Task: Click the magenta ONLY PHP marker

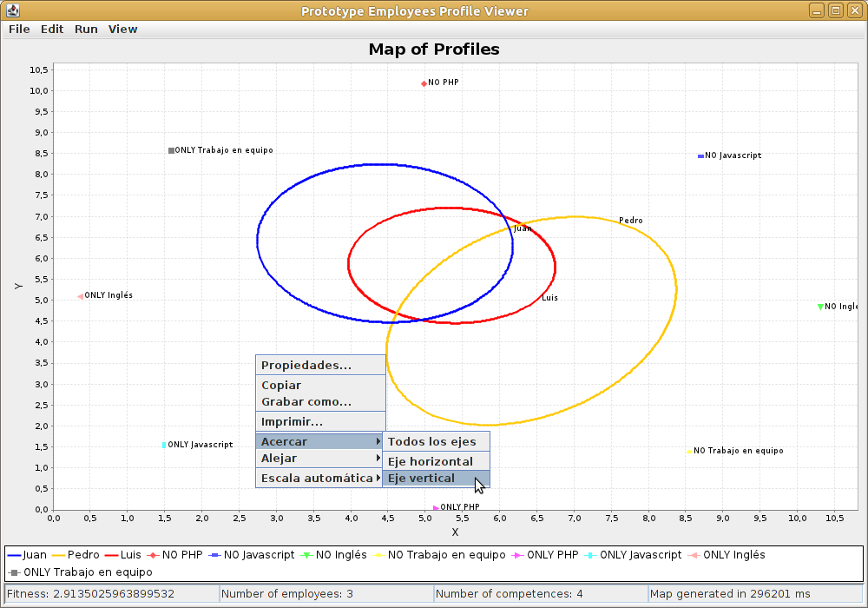Action: (436, 508)
